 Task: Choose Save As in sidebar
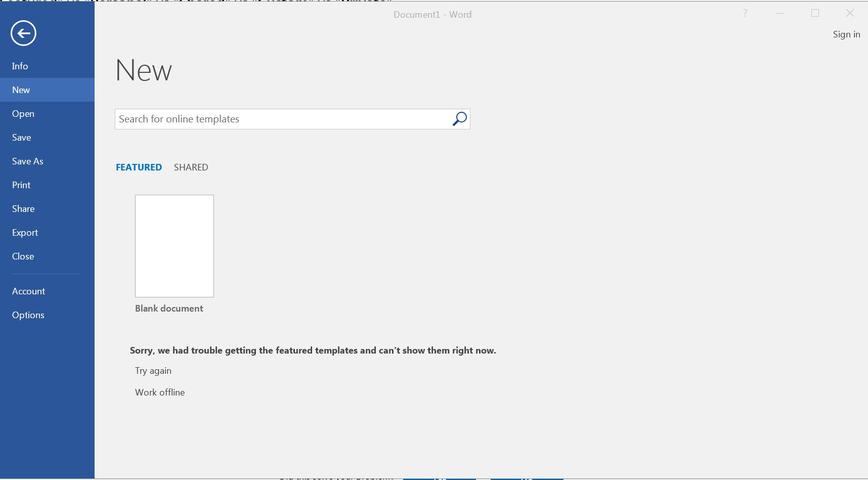coord(47,161)
